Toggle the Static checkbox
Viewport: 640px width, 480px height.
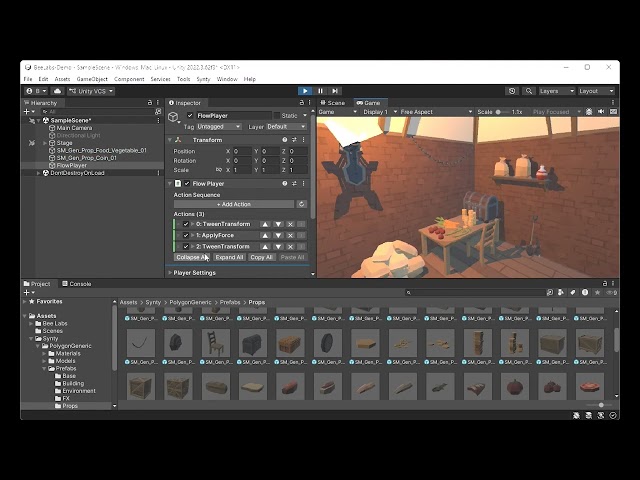(277, 116)
